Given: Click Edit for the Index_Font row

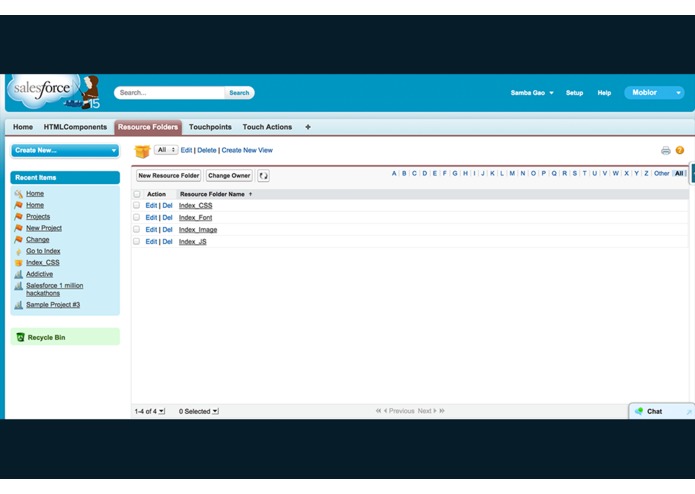Looking at the screenshot, I should point(151,218).
